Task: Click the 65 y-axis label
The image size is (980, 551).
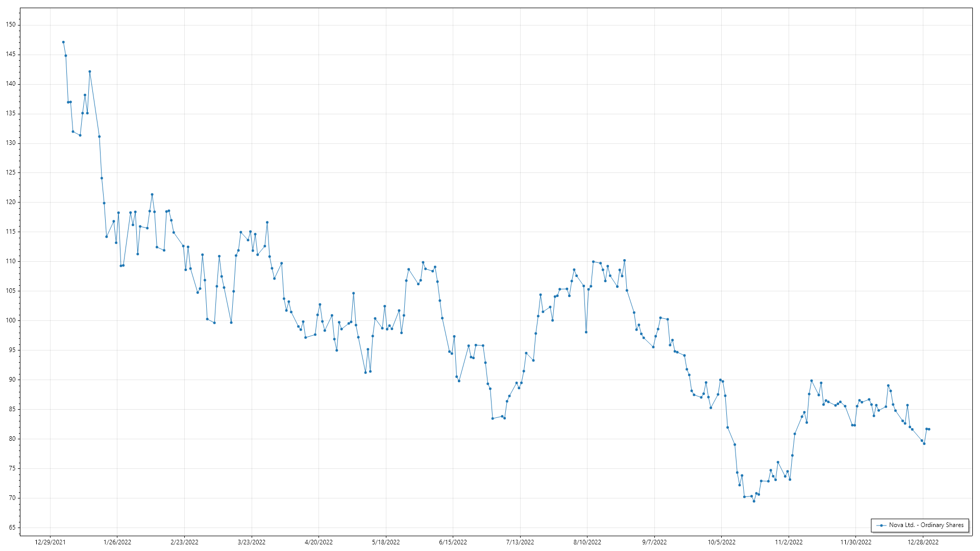Action: coord(12,528)
